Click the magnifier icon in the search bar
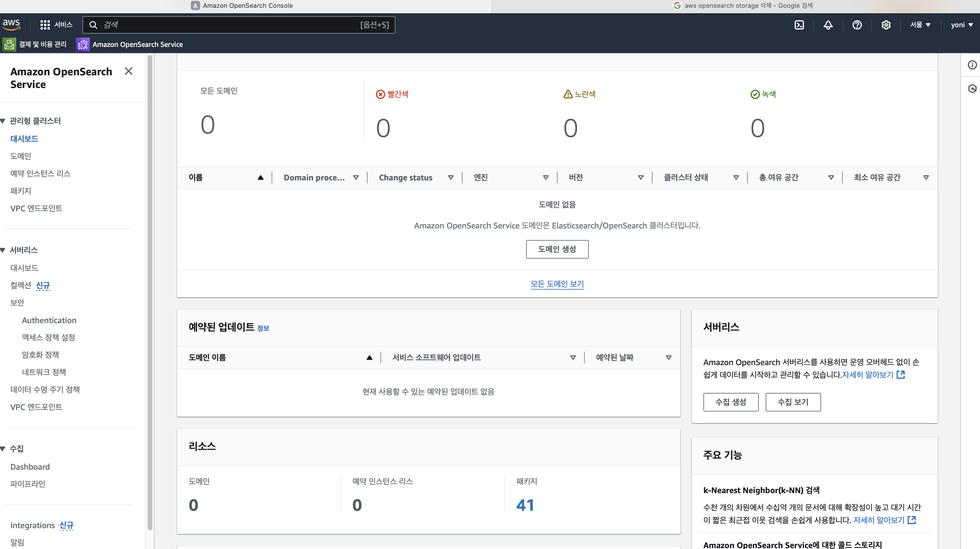 pos(93,25)
